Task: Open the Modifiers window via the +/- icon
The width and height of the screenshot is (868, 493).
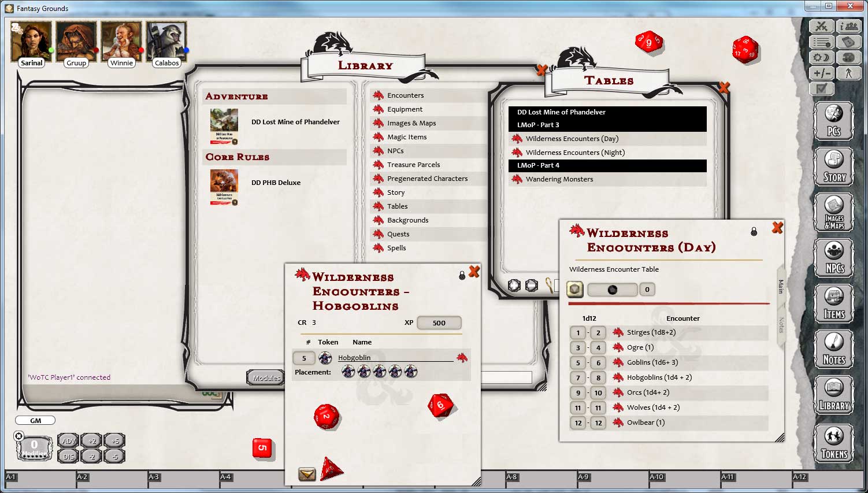Action: point(821,73)
